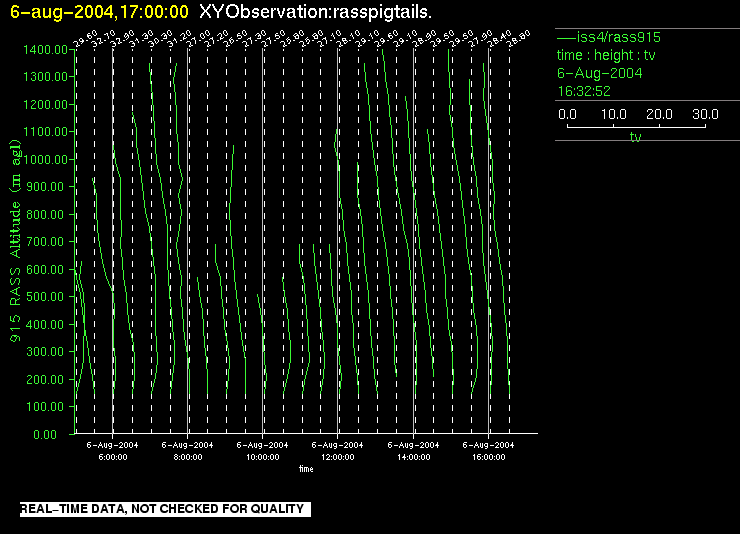Click the 30.0 mark on the tv scale
This screenshot has width=740, height=534.
[x=706, y=114]
